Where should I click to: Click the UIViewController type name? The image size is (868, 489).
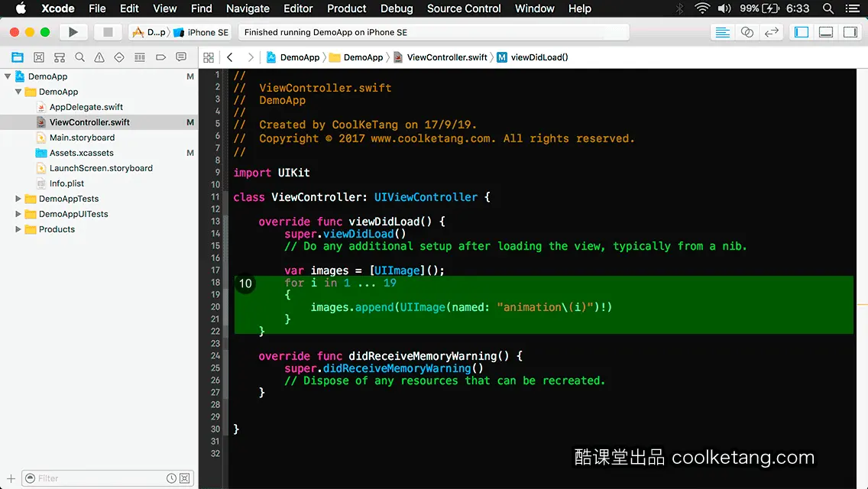click(x=426, y=197)
